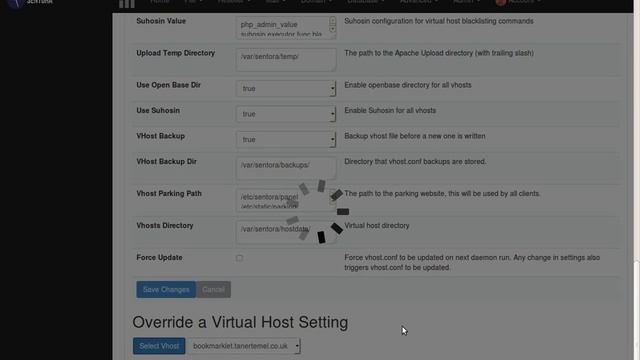Open the VHost Backup dropdown
Screen dimensions: 640x360
click(286, 140)
